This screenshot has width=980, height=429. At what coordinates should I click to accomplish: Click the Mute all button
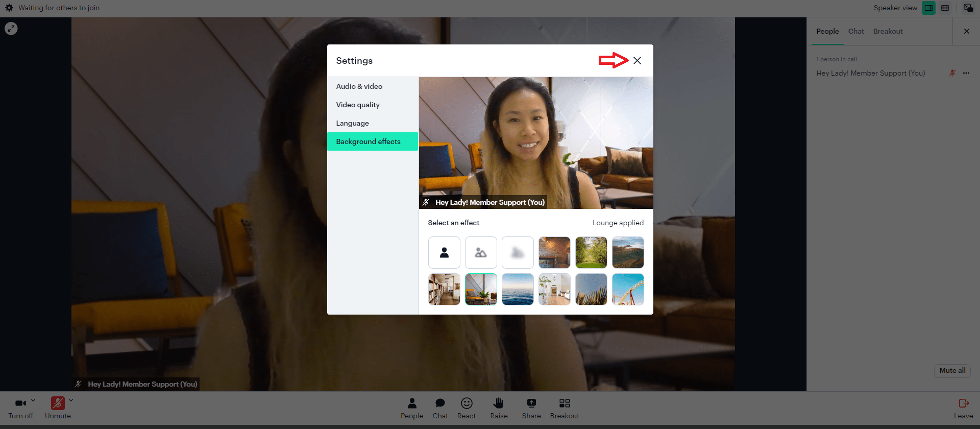(952, 370)
